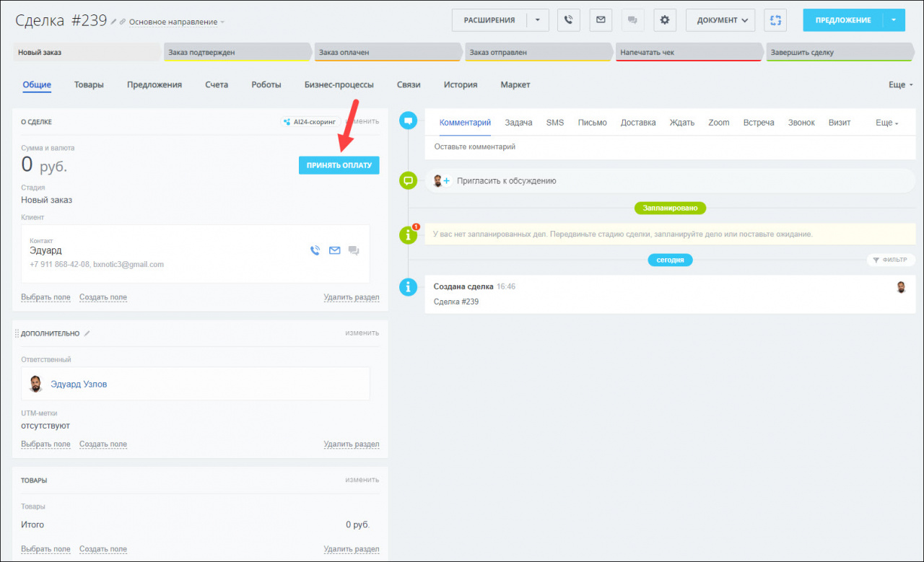Click Удалить раздел link in О сделке
The width and height of the screenshot is (924, 562).
click(351, 297)
